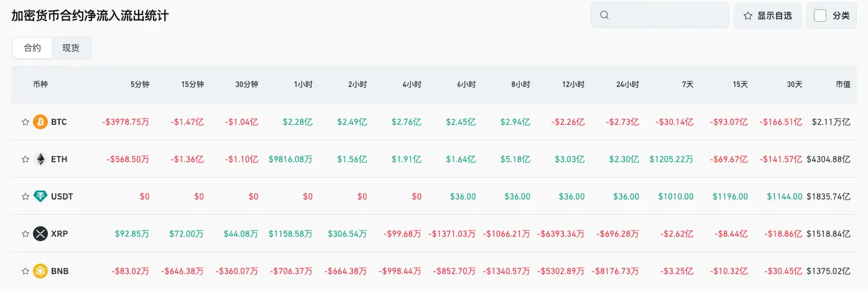868x289 pixels.
Task: Focus the coin search field
Action: coord(660,16)
